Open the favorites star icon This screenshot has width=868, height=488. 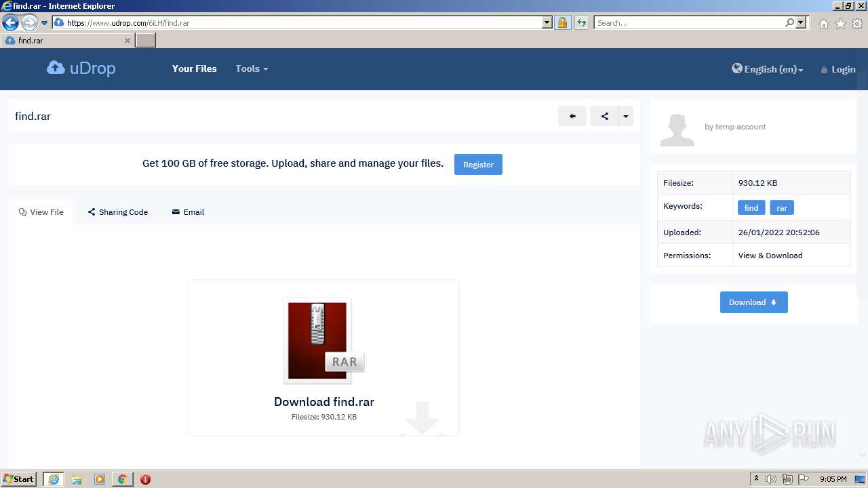pos(840,24)
